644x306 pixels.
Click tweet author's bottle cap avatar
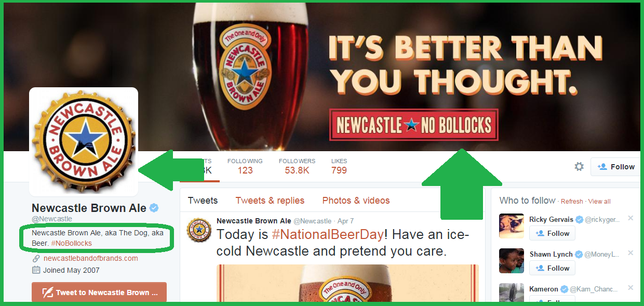(199, 230)
